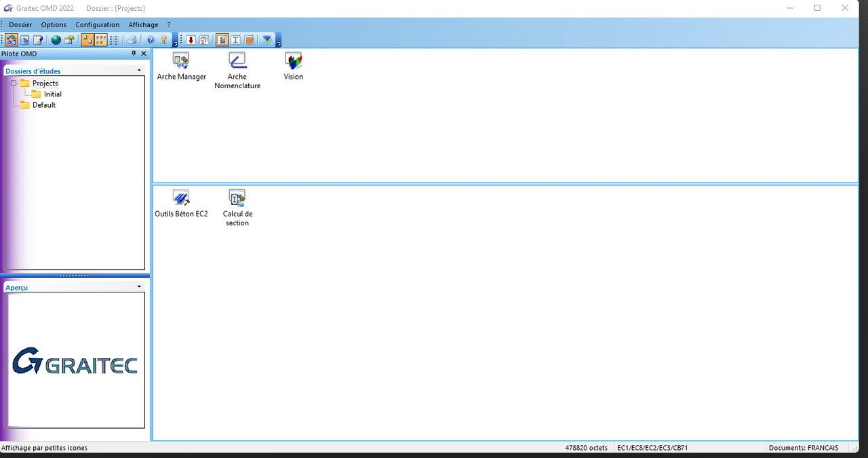Click the steel I-beam toolbar icon
The width and height of the screenshot is (868, 458).
pos(235,40)
